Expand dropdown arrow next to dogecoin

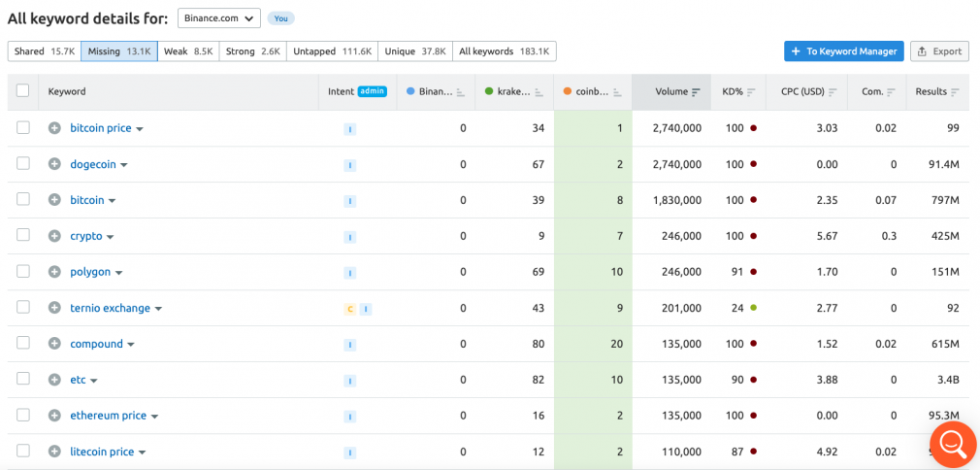click(124, 165)
